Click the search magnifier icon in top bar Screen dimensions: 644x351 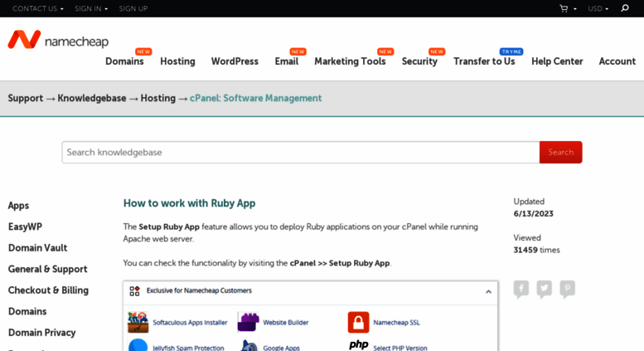click(625, 8)
